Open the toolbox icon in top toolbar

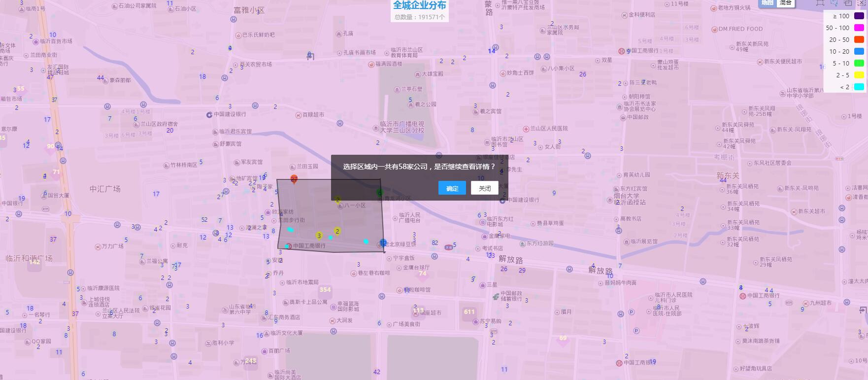848,2
